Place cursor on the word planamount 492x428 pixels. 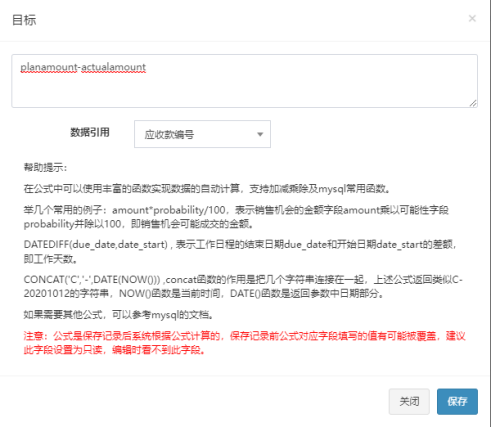click(x=49, y=67)
